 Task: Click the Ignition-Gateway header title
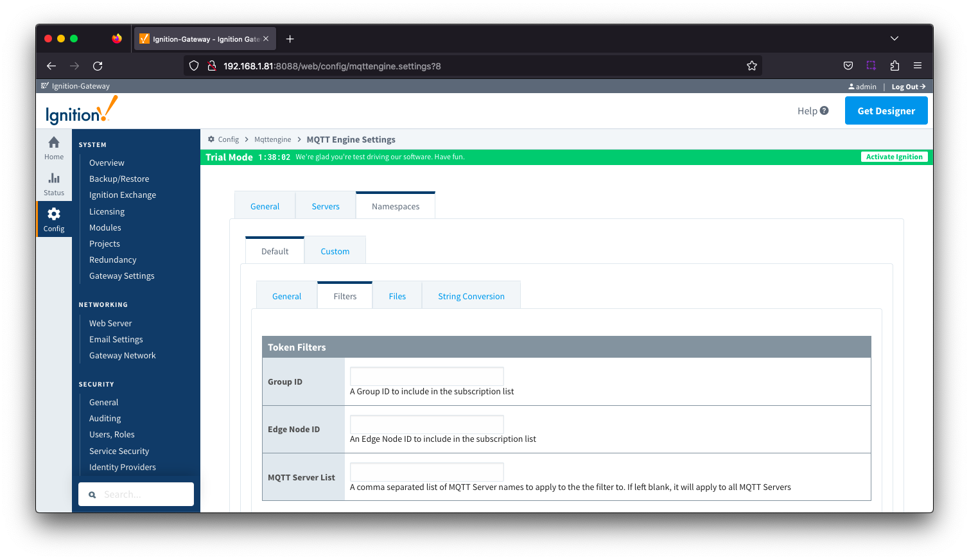(81, 86)
